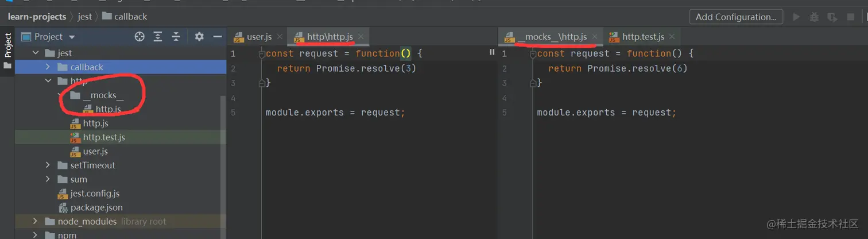This screenshot has height=239, width=868.
Task: Close the http.test.js tab
Action: [672, 37]
